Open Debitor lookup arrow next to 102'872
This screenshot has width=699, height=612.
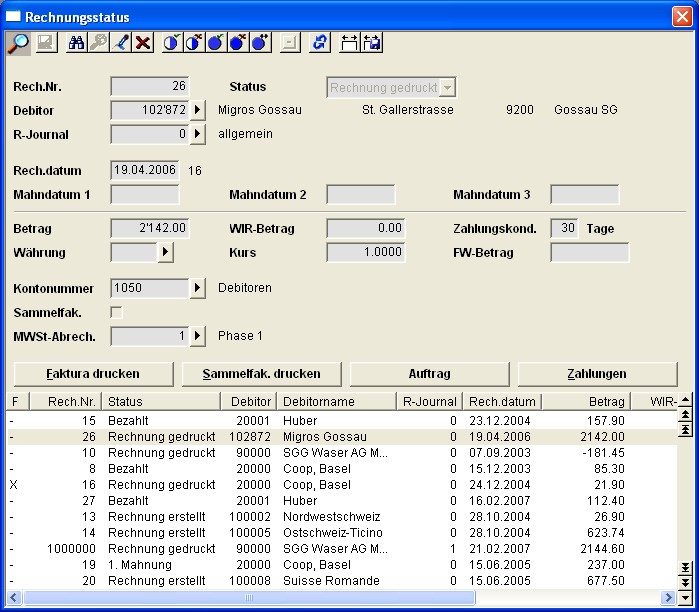tap(197, 110)
